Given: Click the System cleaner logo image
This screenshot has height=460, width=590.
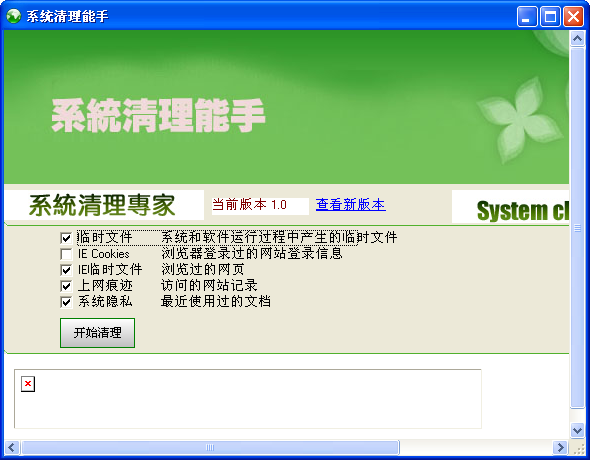Looking at the screenshot, I should pos(510,206).
